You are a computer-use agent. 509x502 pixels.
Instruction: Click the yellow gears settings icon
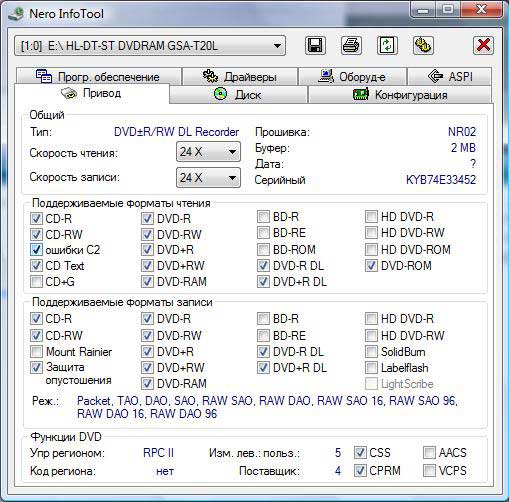tap(423, 45)
